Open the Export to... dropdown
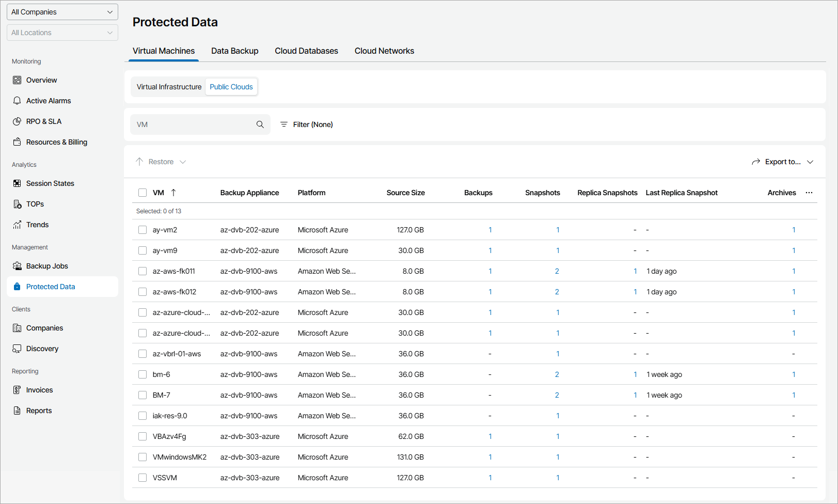 783,162
